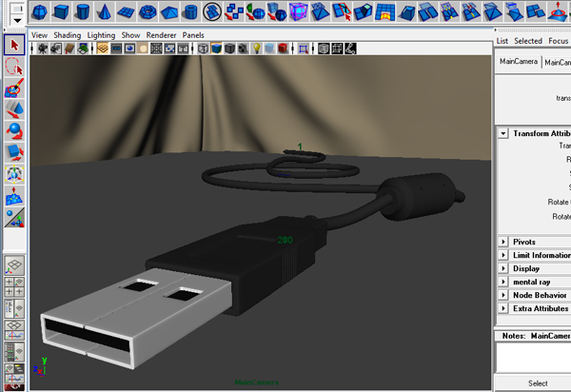Create a polygon torus from the shelf
The height and width of the screenshot is (392, 571).
point(148,11)
